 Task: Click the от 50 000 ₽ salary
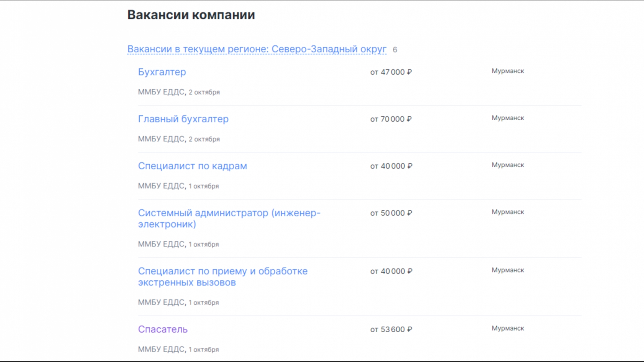391,213
